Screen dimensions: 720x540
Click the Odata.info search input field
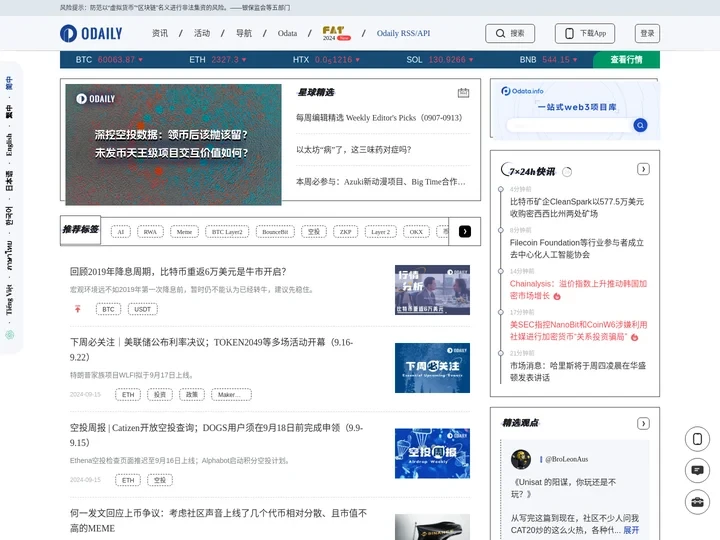(569, 125)
